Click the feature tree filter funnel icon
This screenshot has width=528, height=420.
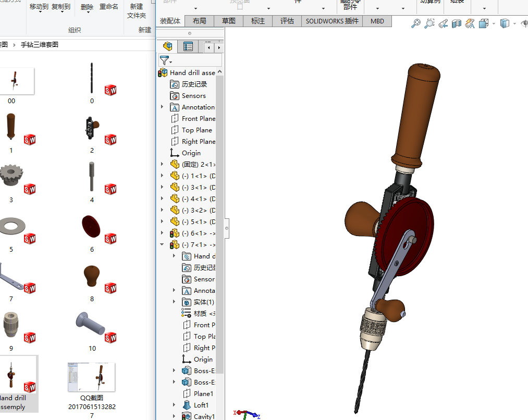pyautogui.click(x=164, y=60)
